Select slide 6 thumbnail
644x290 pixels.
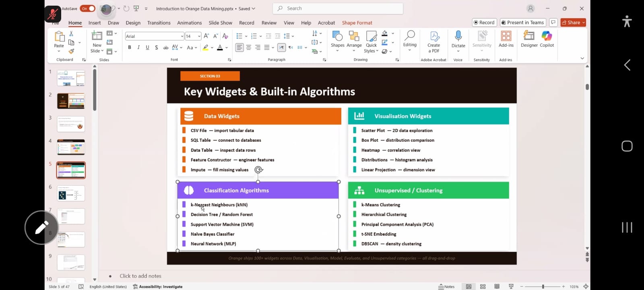[71, 193]
